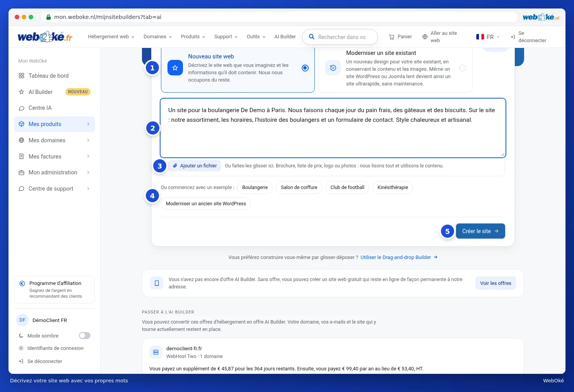This screenshot has width=574, height=392.
Task: Click the globe icon beside Aller au site web
Action: 425,37
